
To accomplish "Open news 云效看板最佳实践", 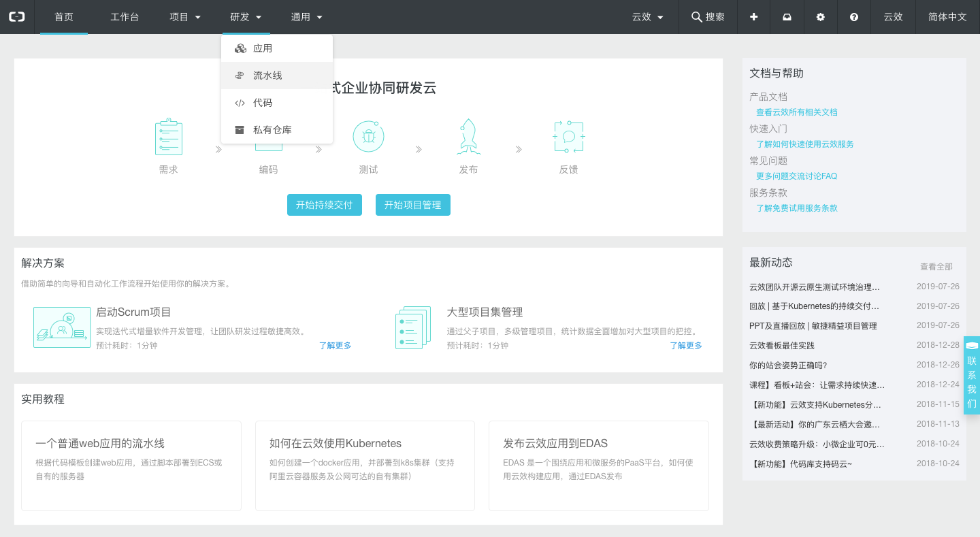I will pos(782,346).
